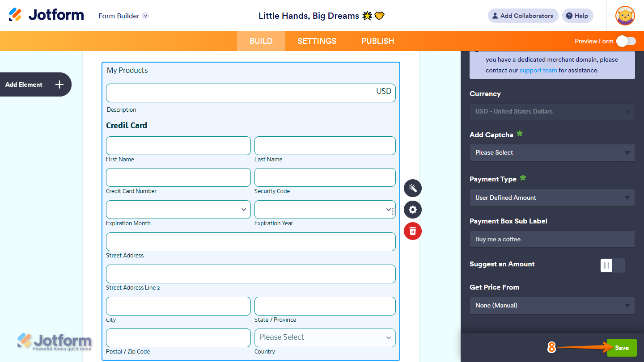This screenshot has height=362, width=644.
Task: Grab the drag handle dots on payment field
Action: (x=394, y=211)
